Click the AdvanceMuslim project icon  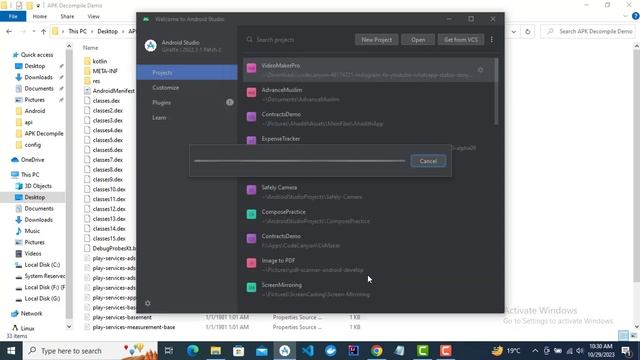[x=251, y=92]
